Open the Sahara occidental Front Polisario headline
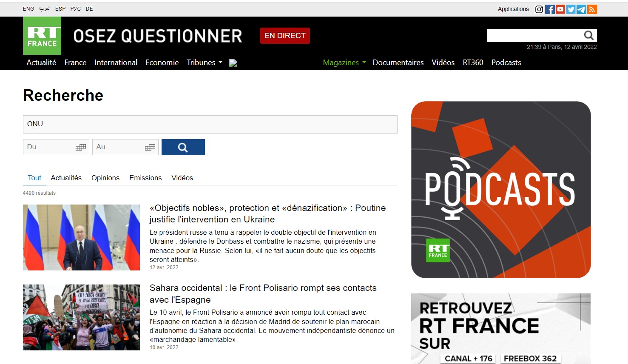The image size is (628, 364). coord(263,294)
